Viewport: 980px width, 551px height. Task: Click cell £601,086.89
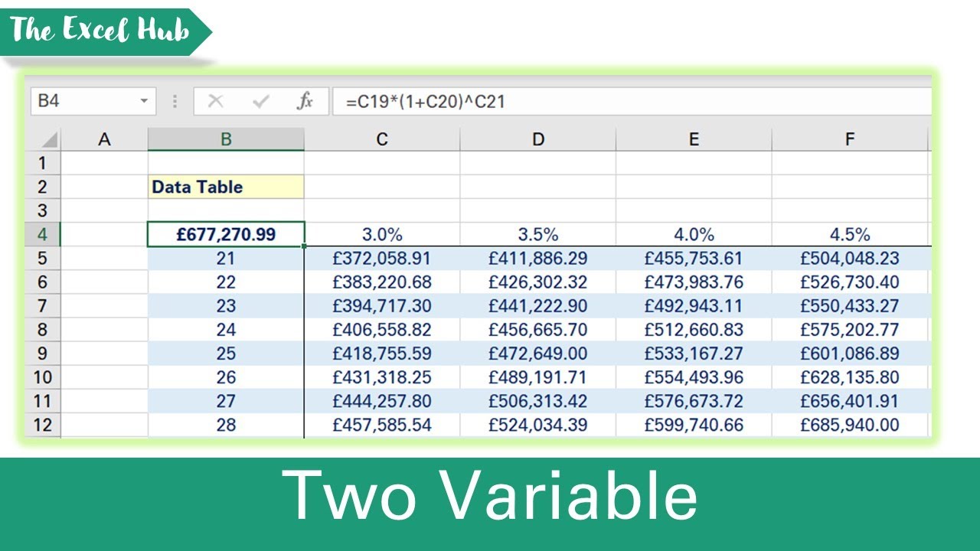[x=850, y=354]
